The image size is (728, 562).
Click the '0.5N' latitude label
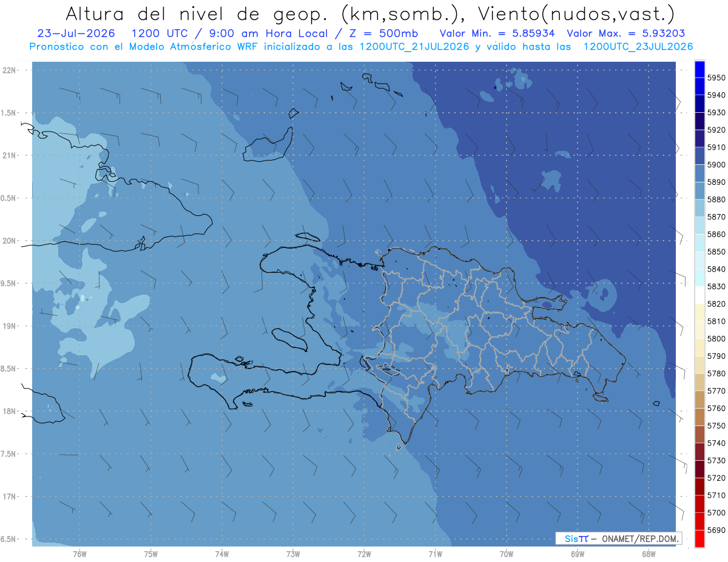[8, 198]
